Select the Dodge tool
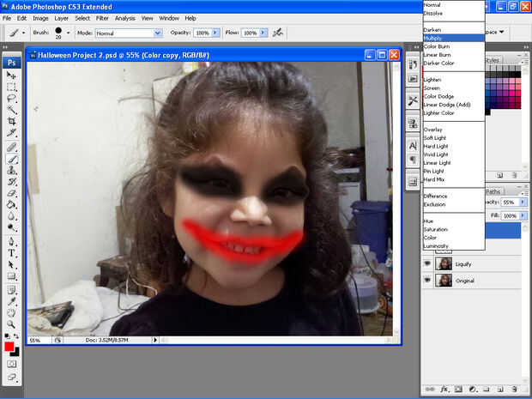 (x=11, y=227)
